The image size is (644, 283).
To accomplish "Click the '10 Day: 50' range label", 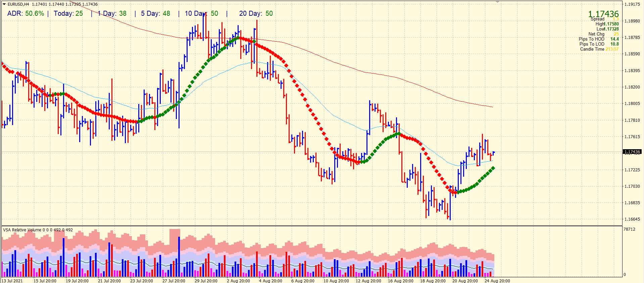I will tap(201, 13).
